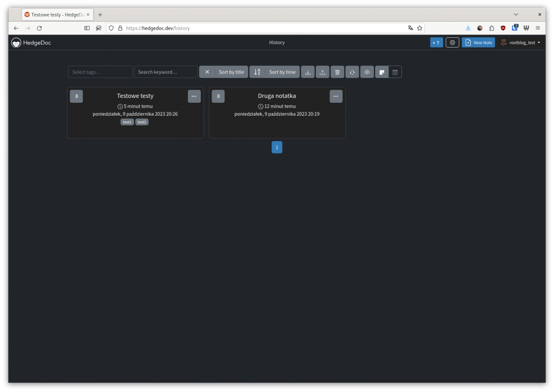This screenshot has width=554, height=392.
Task: Pin the Druga notatka note
Action: (218, 96)
